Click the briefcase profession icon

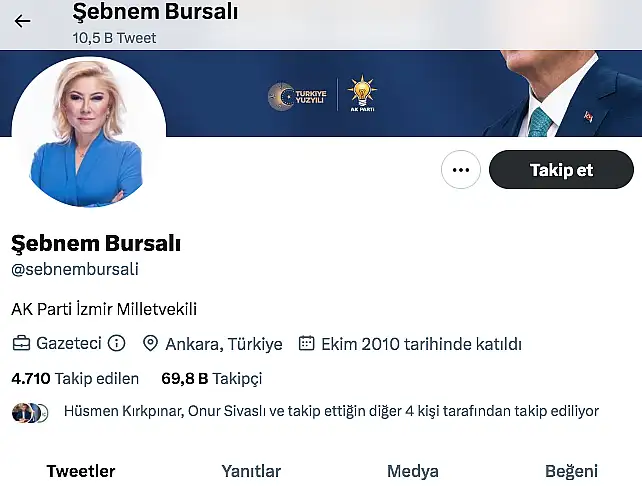pyautogui.click(x=21, y=343)
